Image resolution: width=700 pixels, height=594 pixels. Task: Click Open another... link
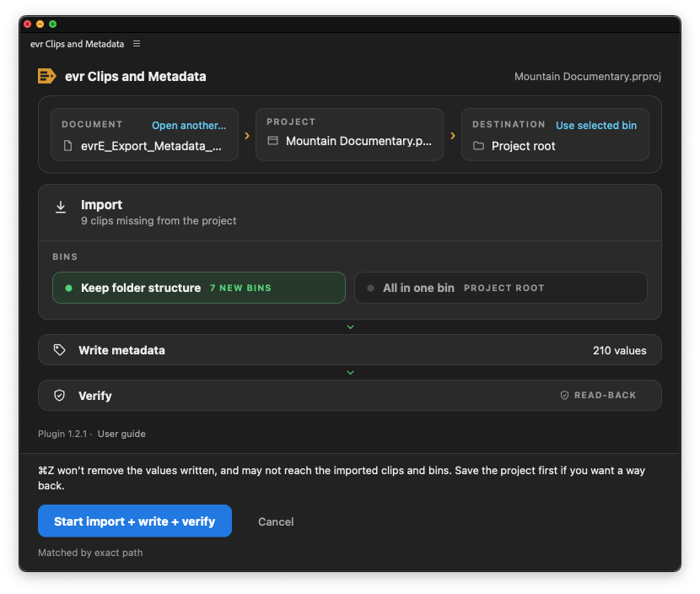click(189, 126)
